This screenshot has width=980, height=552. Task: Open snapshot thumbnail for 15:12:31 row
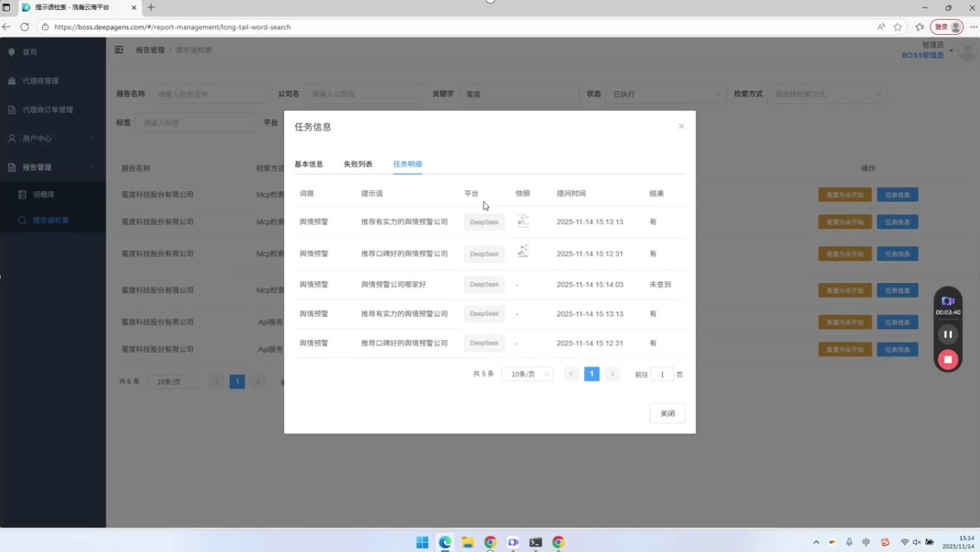pyautogui.click(x=523, y=252)
